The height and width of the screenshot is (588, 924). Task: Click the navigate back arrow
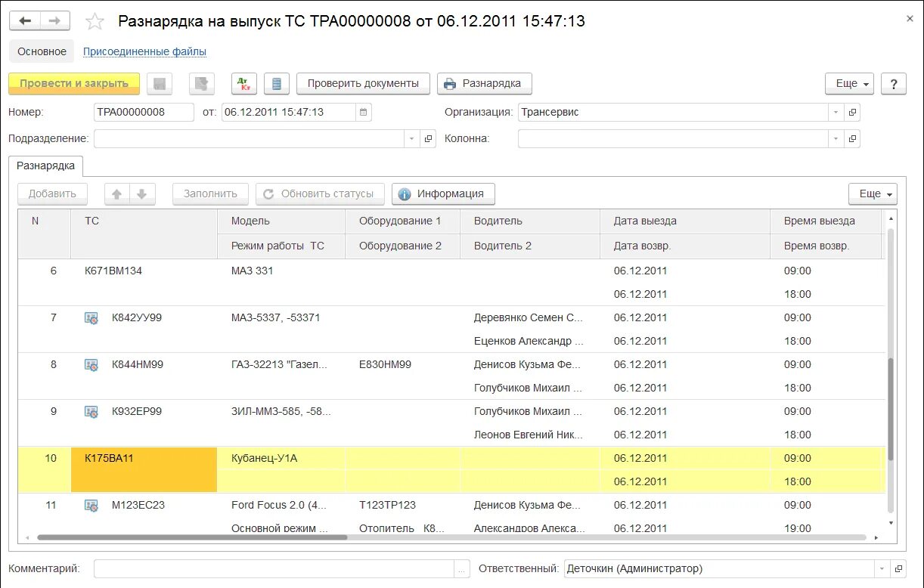coord(25,20)
